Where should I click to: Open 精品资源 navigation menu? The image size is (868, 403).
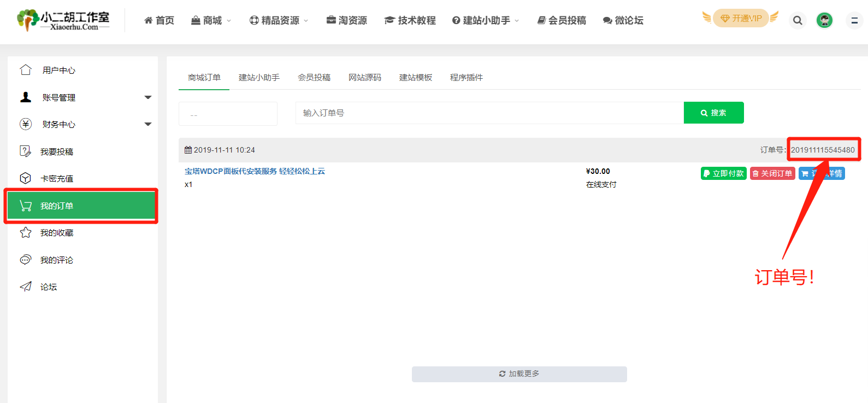pos(274,20)
